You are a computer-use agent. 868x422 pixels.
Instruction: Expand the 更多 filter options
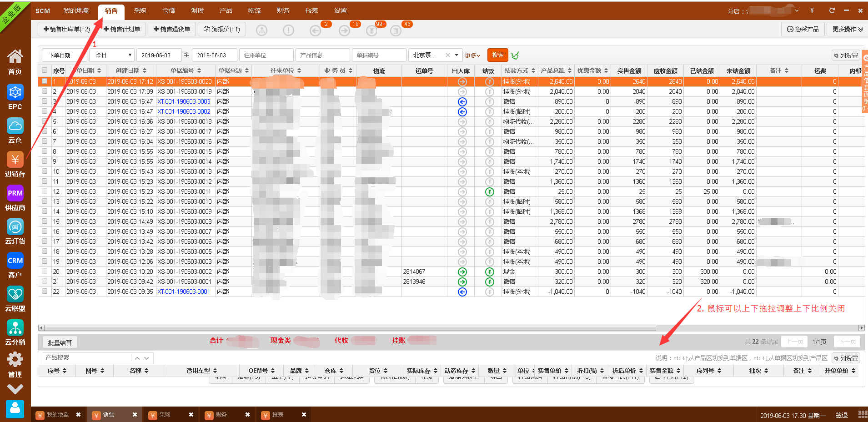(472, 55)
